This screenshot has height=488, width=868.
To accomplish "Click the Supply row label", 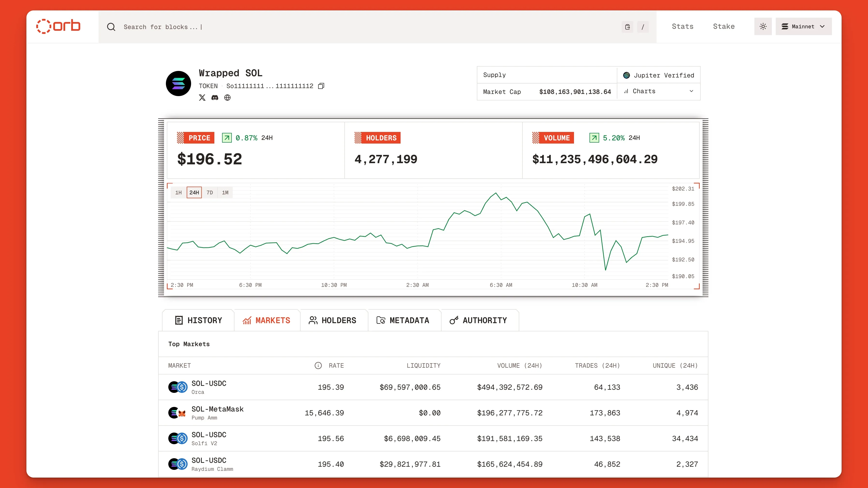I will 494,75.
